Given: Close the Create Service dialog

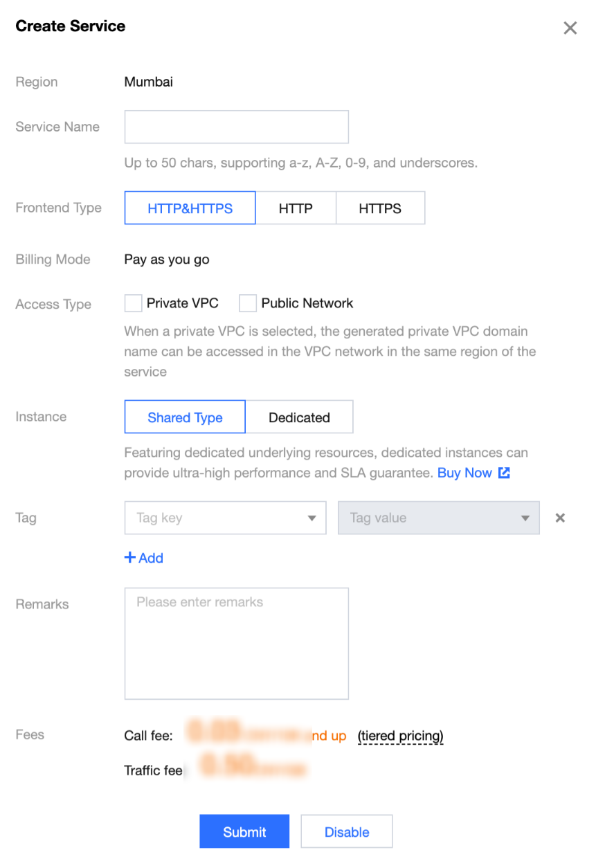Looking at the screenshot, I should coord(570,28).
